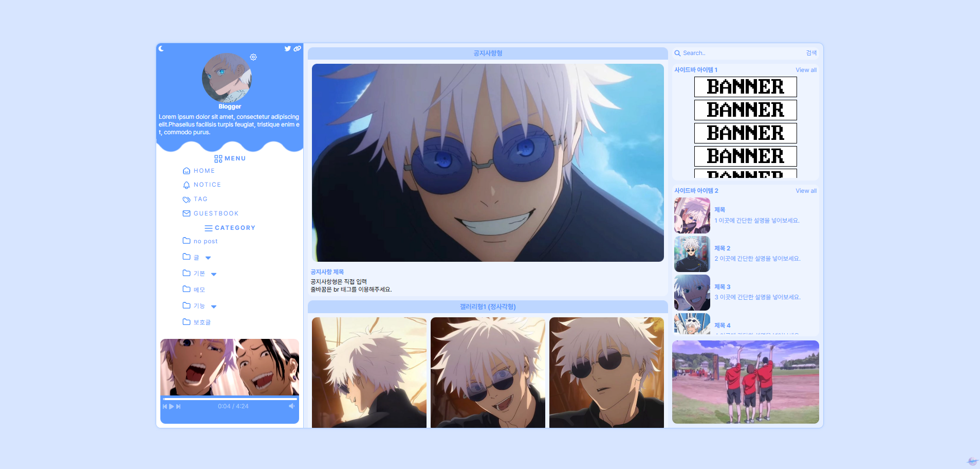Image resolution: width=980 pixels, height=469 pixels.
Task: Click the round Blogger profile avatar
Action: pos(227,78)
